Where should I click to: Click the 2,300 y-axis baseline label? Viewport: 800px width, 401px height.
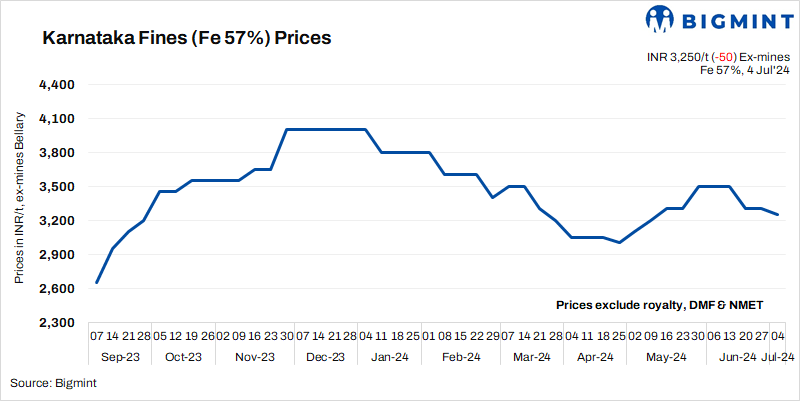point(57,323)
